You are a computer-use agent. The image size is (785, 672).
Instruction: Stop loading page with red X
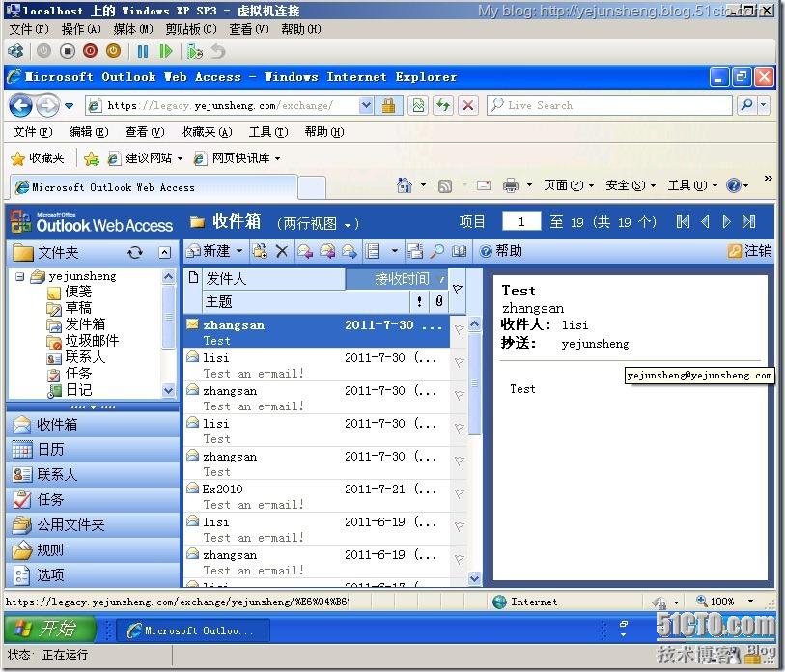[x=468, y=105]
